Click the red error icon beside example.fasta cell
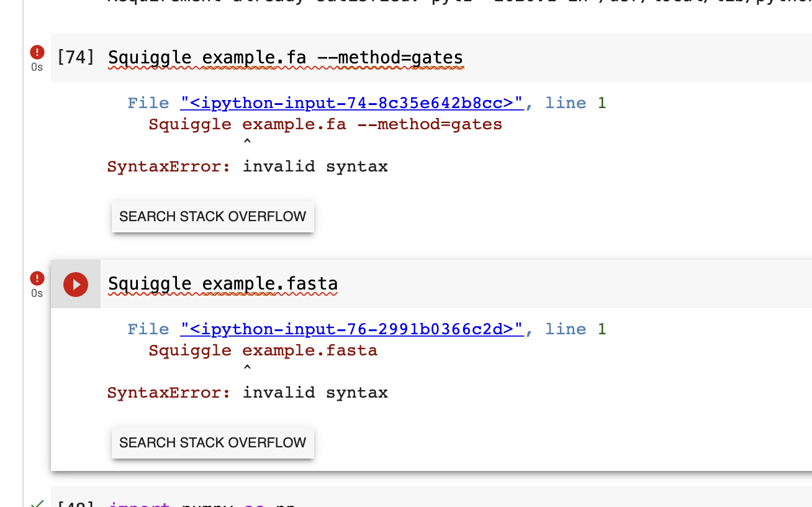This screenshot has height=507, width=812. click(x=37, y=278)
